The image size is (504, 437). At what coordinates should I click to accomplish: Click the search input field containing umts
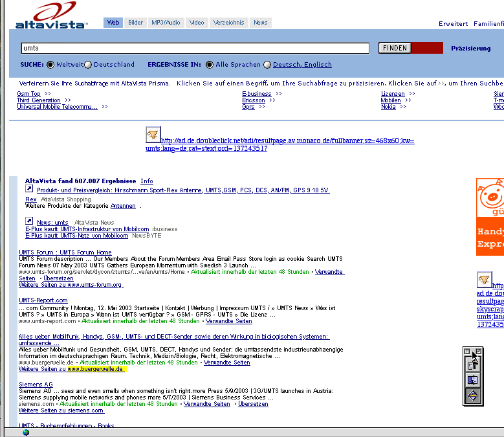[x=194, y=48]
